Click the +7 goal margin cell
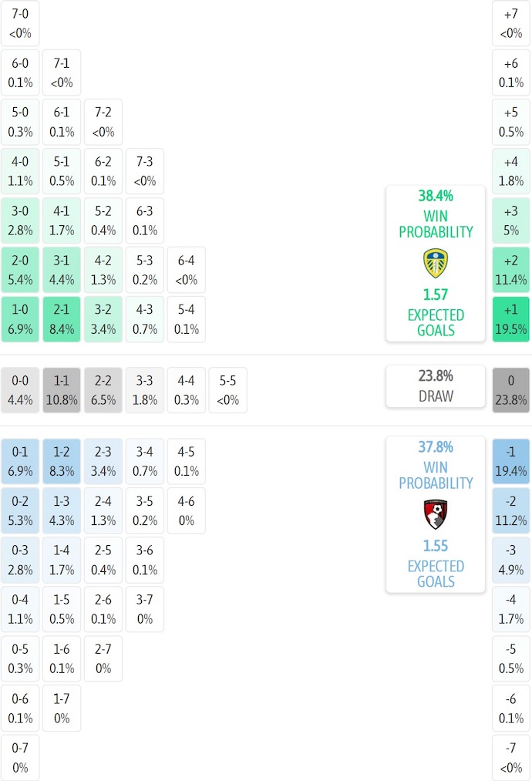Viewport: 532px width, 781px height. click(510, 23)
